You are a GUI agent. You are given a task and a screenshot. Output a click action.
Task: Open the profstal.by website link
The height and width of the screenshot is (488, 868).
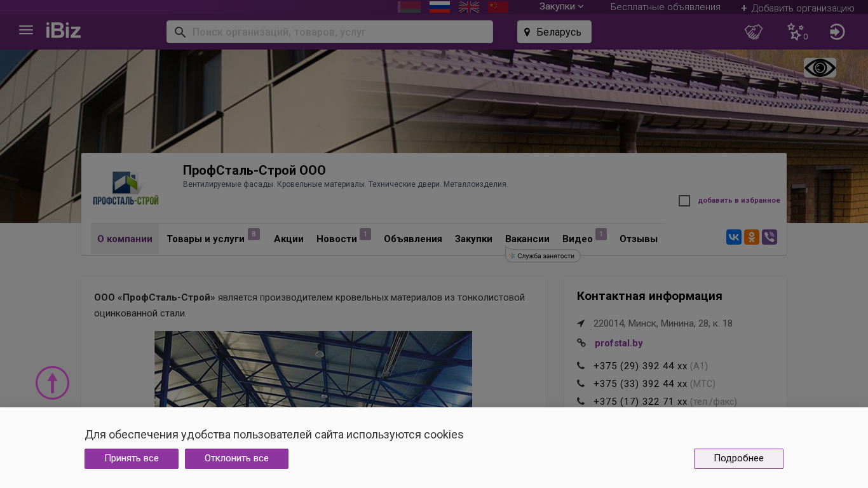pyautogui.click(x=618, y=343)
